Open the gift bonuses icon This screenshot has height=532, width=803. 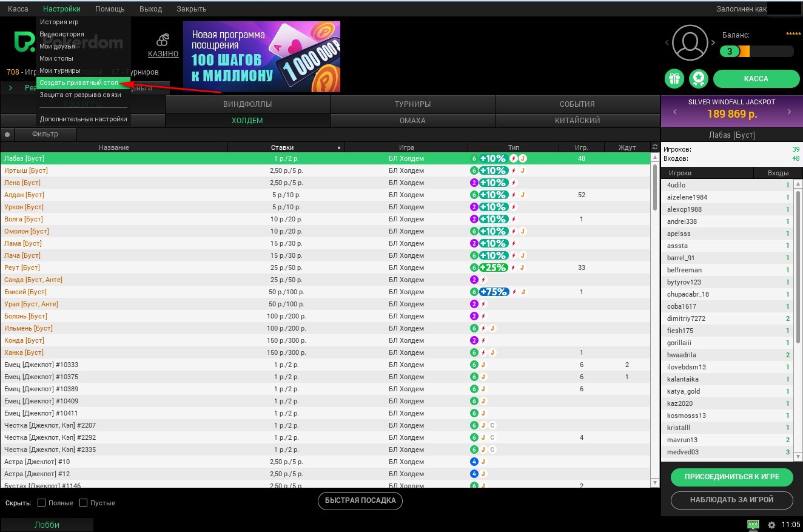point(674,79)
